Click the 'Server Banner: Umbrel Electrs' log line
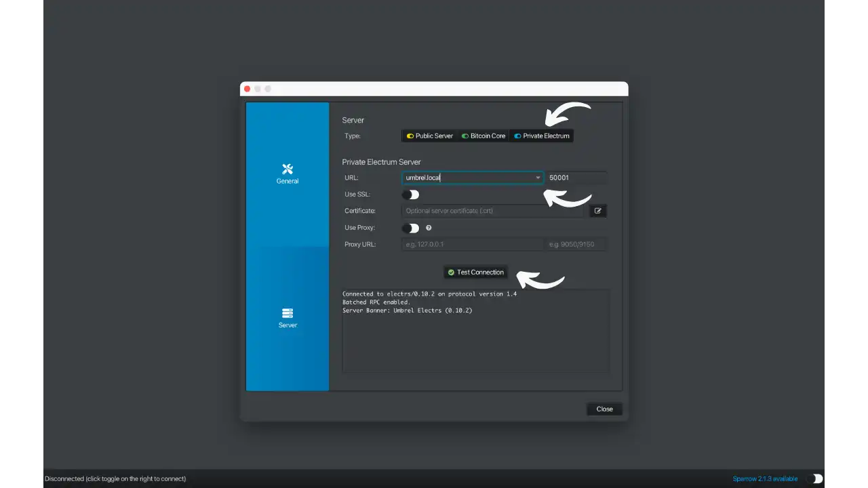868x488 pixels. (x=407, y=310)
